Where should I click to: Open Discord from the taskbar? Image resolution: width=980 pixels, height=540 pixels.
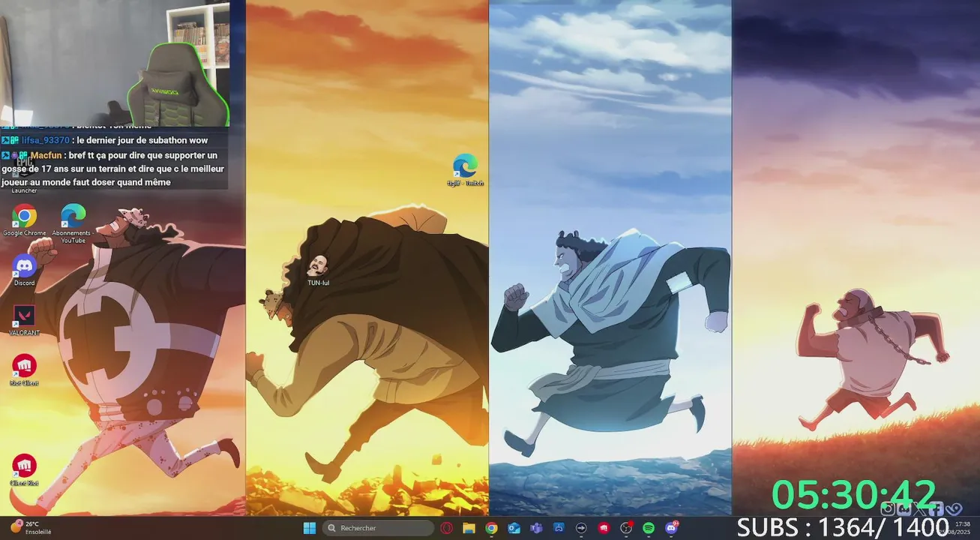[671, 528]
